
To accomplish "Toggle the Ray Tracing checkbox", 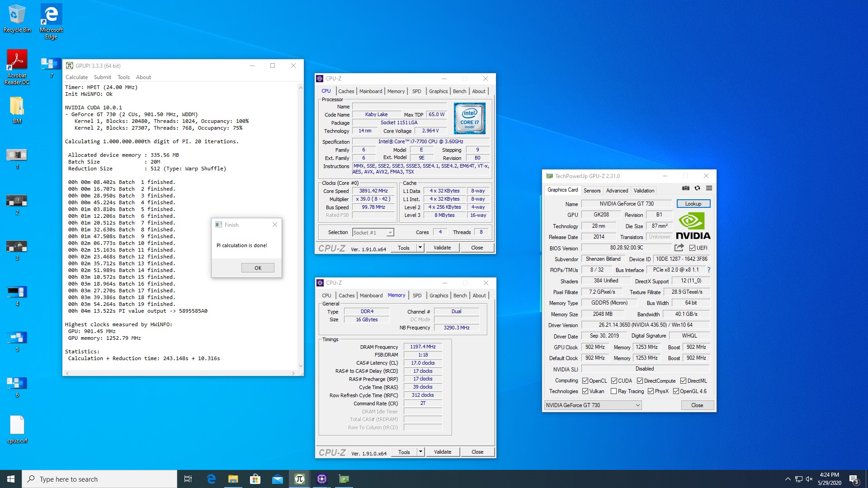I will pos(613,391).
